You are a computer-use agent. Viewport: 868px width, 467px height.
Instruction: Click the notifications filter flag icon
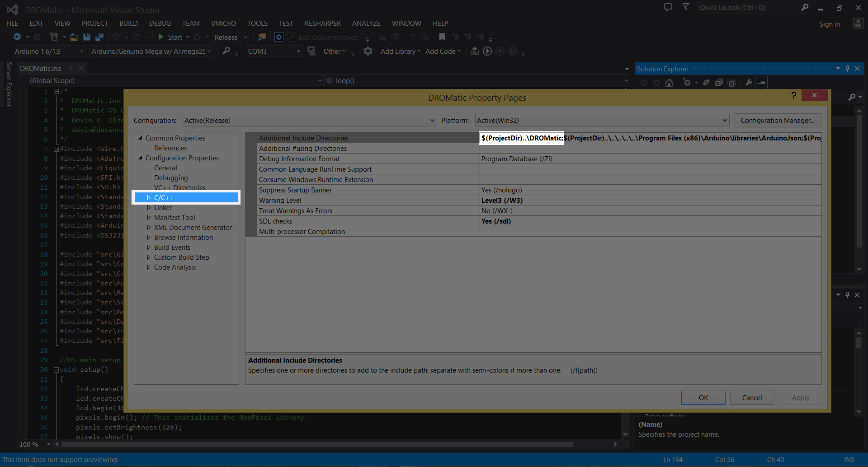pos(686,7)
